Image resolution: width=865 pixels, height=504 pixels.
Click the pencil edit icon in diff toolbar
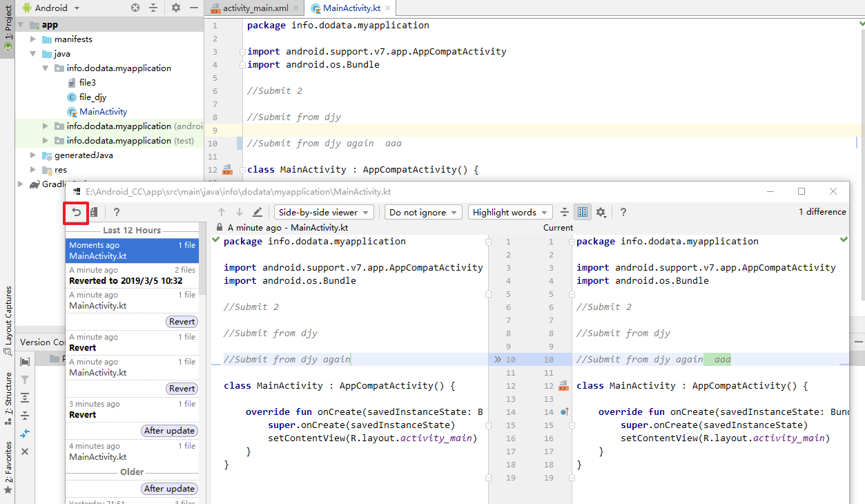click(257, 213)
